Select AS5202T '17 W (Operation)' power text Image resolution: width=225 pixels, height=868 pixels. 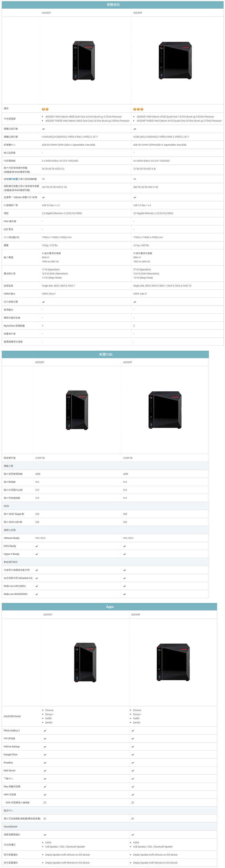51,270
